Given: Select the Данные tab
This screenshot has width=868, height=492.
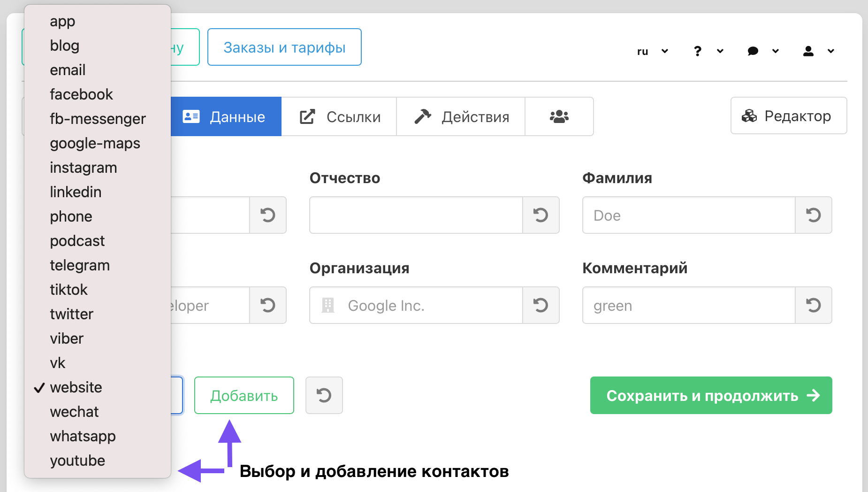Looking at the screenshot, I should (225, 116).
